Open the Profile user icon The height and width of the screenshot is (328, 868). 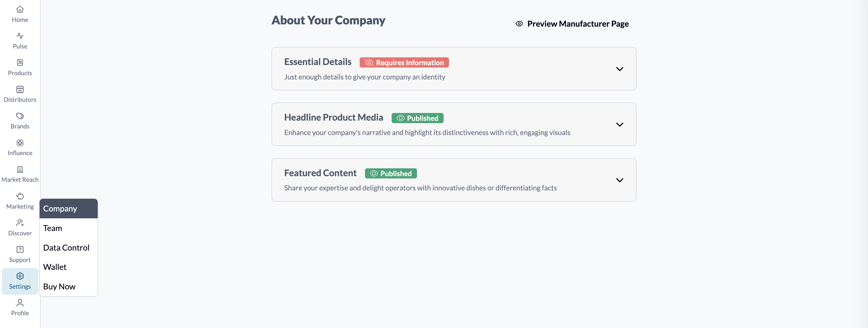pyautogui.click(x=20, y=303)
